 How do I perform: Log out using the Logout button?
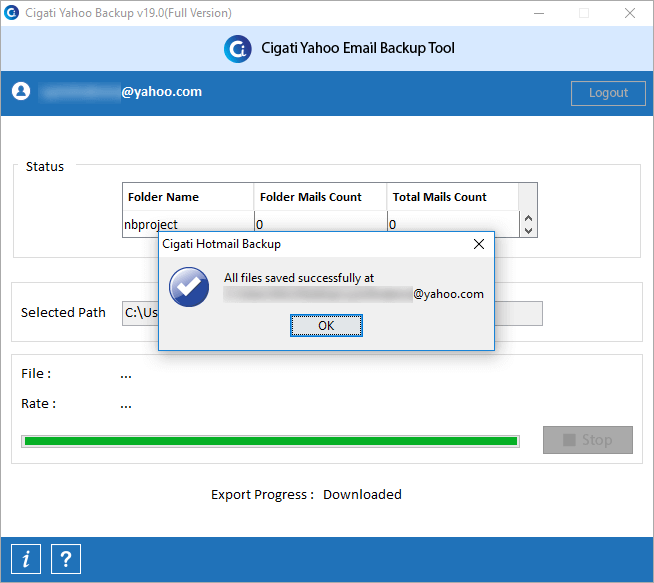tap(608, 93)
